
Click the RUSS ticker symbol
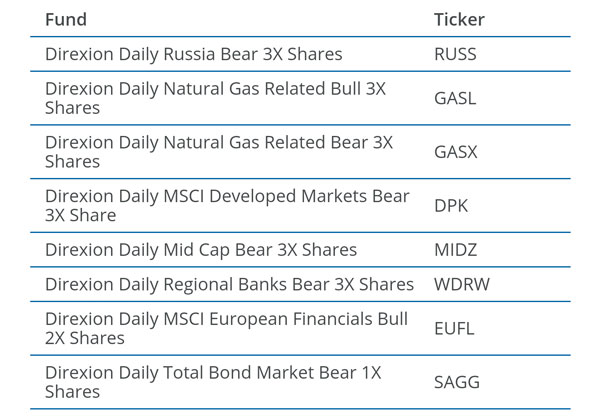pyautogui.click(x=455, y=54)
